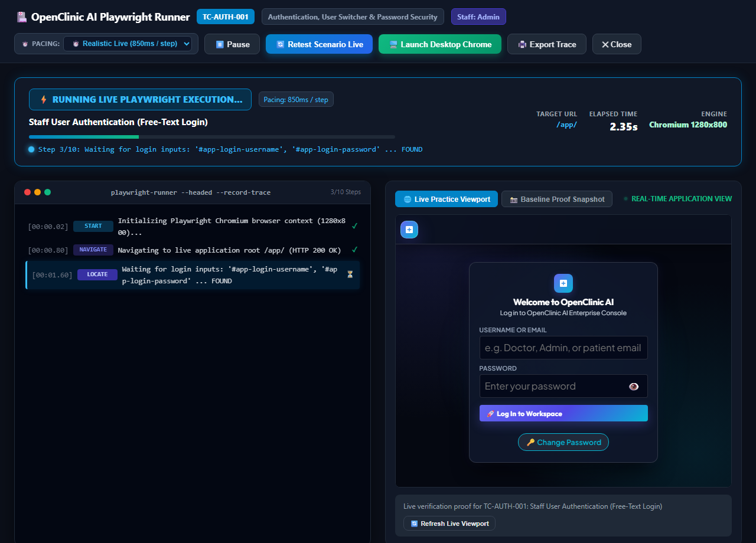Click the 3/10 Steps counter in terminal header
Viewport: 756px width, 543px height.
346,192
